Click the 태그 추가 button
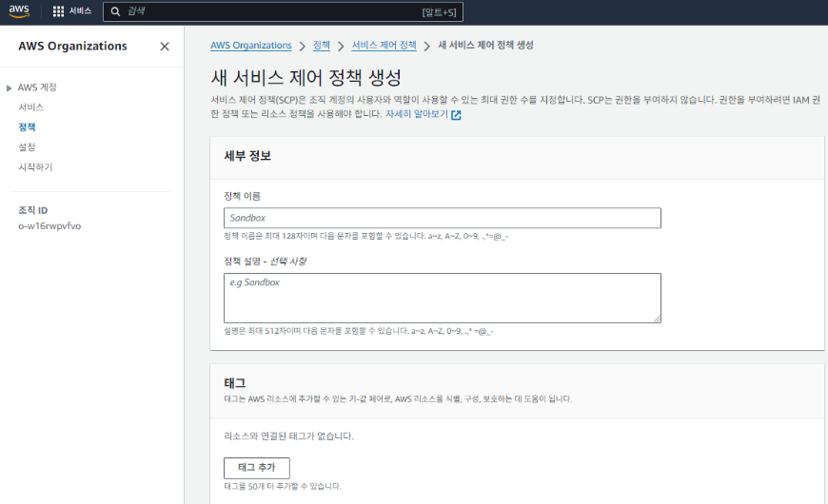Image resolution: width=828 pixels, height=504 pixels. click(257, 468)
